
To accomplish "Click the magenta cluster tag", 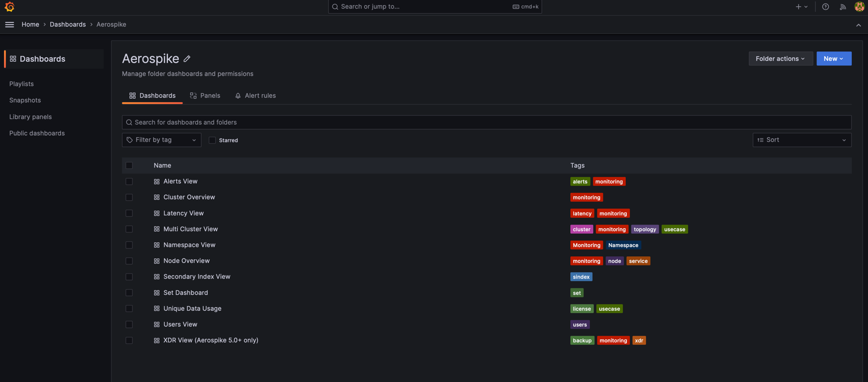I will [582, 229].
